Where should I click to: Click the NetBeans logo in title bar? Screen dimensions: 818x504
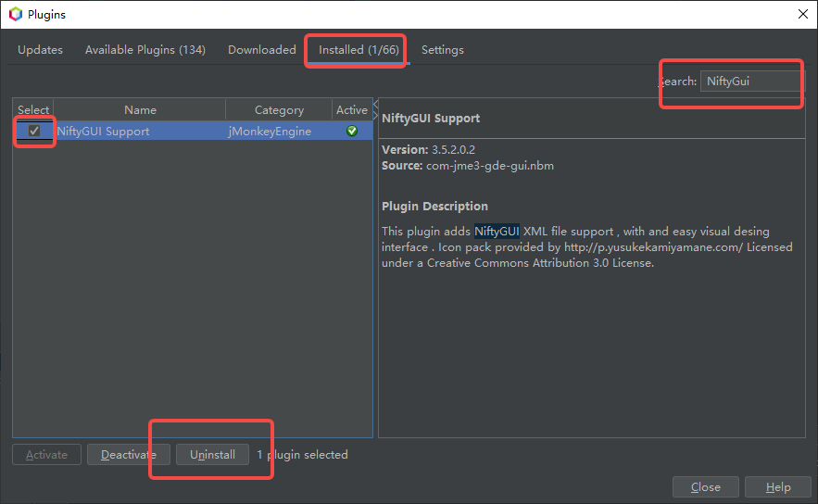point(16,14)
